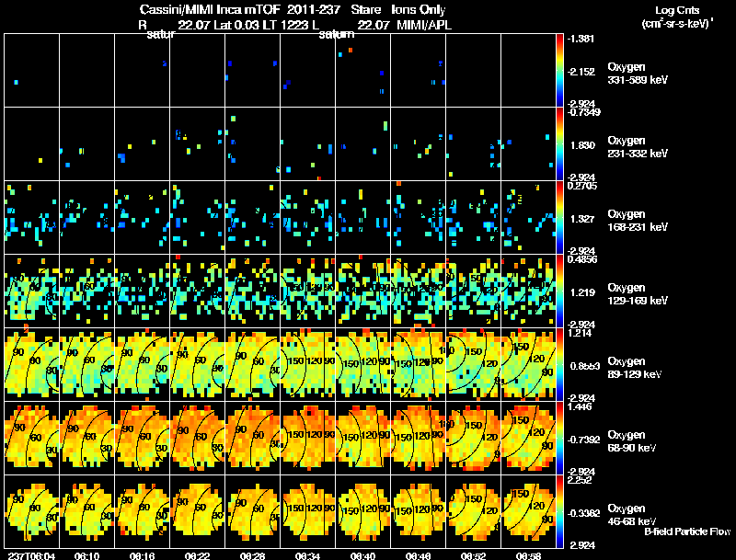
Task: Click the '-2.152' colorbar midpoint value
Action: click(581, 72)
